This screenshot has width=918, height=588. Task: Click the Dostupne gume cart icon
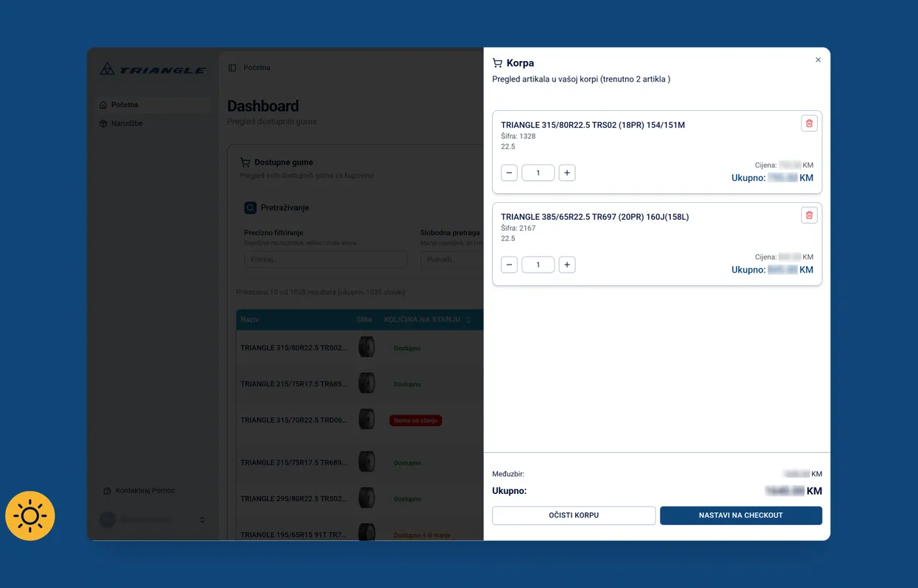(x=246, y=162)
